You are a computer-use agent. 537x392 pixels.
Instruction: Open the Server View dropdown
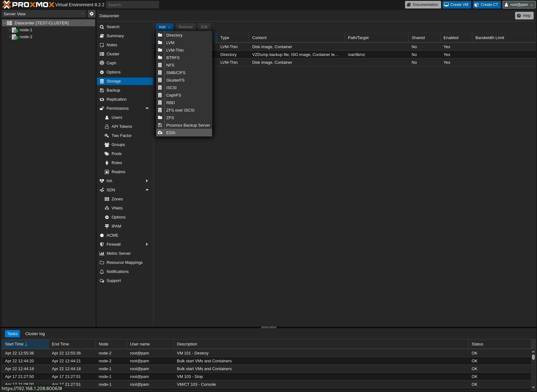coord(44,14)
